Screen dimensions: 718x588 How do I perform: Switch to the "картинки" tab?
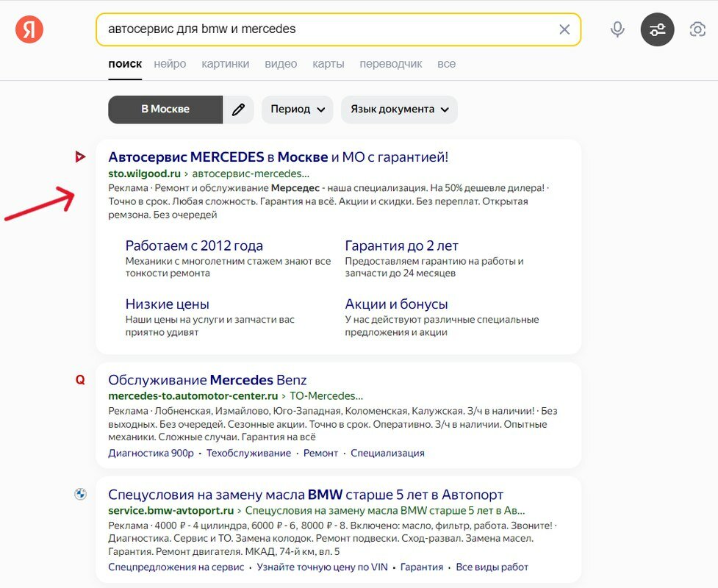[x=226, y=64]
